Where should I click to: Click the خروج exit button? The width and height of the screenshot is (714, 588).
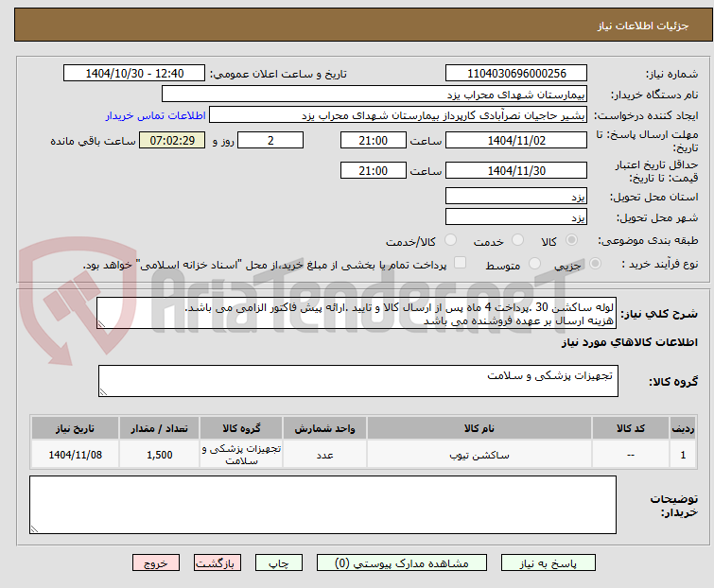[x=156, y=563]
